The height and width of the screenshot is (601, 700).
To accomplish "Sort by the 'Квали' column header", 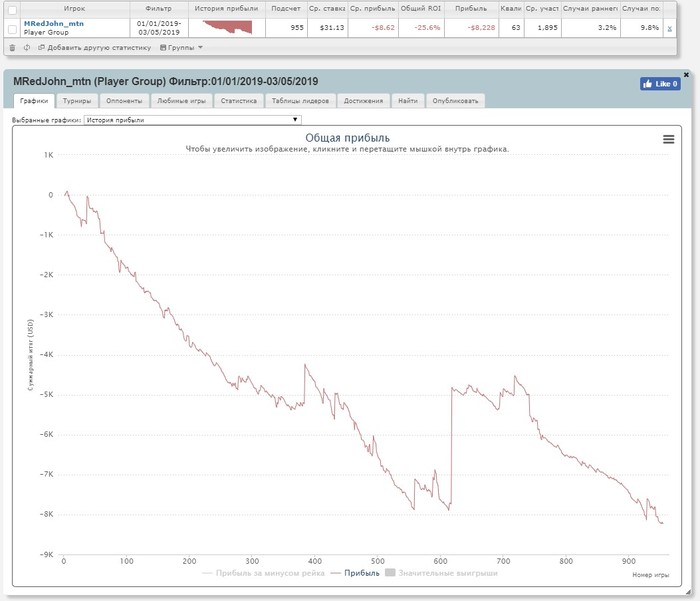I will pos(511,8).
